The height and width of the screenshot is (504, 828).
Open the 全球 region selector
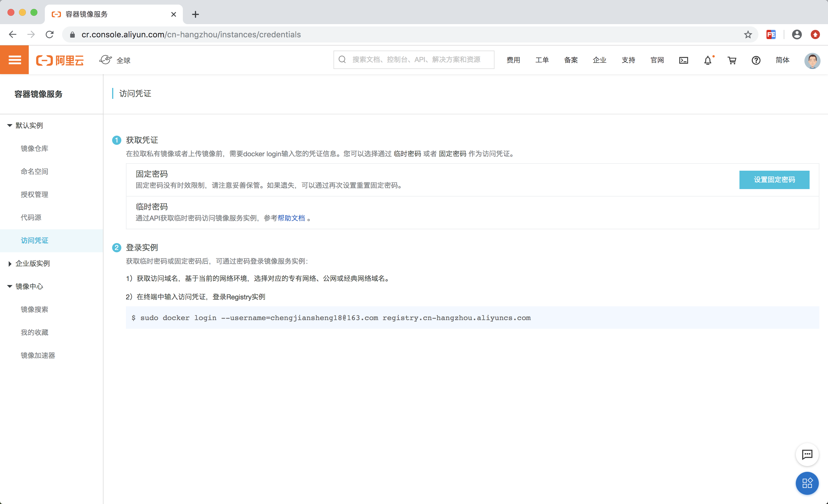click(x=115, y=60)
